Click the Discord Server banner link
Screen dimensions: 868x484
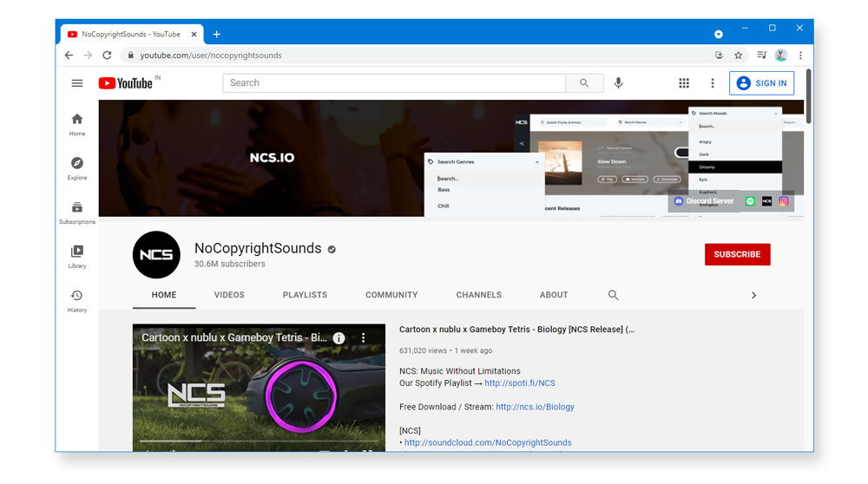704,201
